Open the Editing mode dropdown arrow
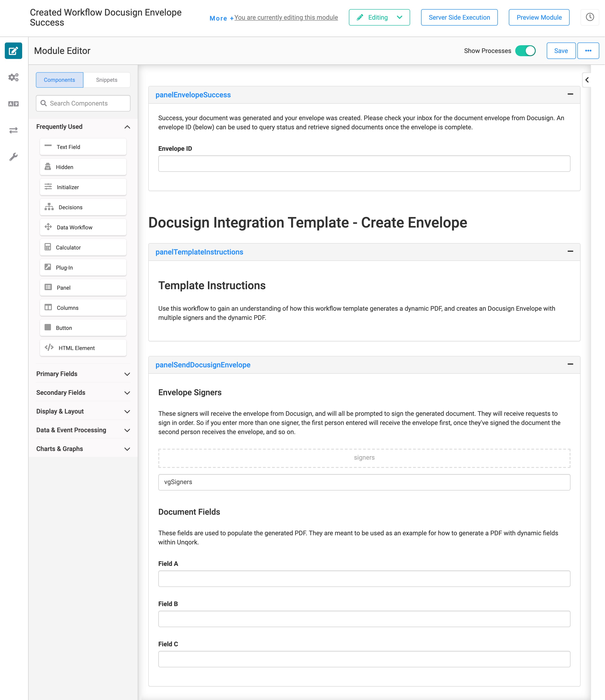Screen dimensions: 605x700 (x=400, y=17)
